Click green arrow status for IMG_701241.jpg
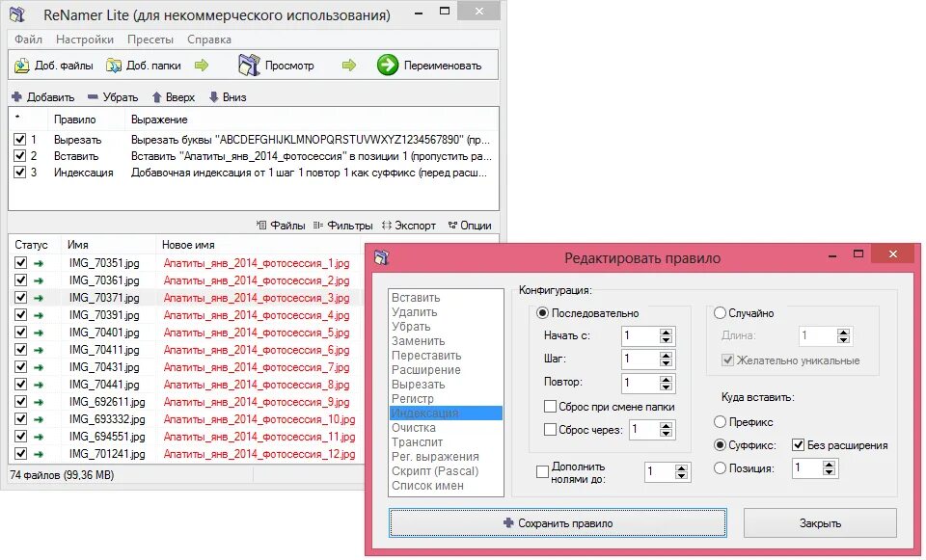926x560 pixels. click(39, 454)
